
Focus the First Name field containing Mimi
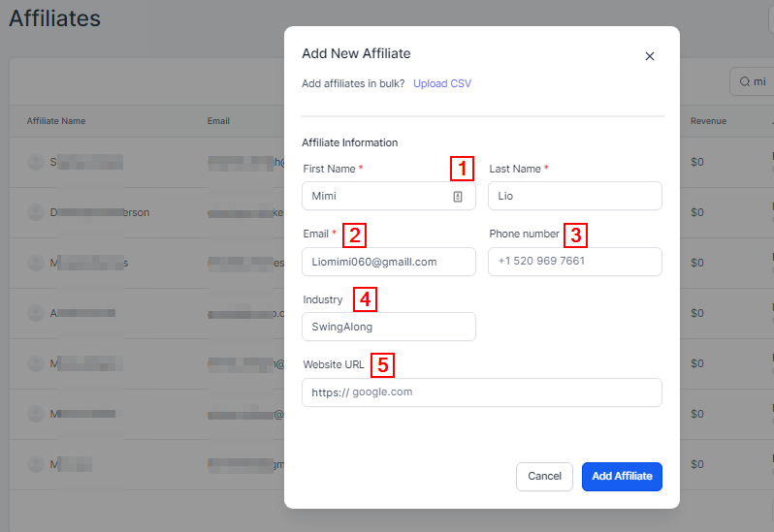coord(378,196)
